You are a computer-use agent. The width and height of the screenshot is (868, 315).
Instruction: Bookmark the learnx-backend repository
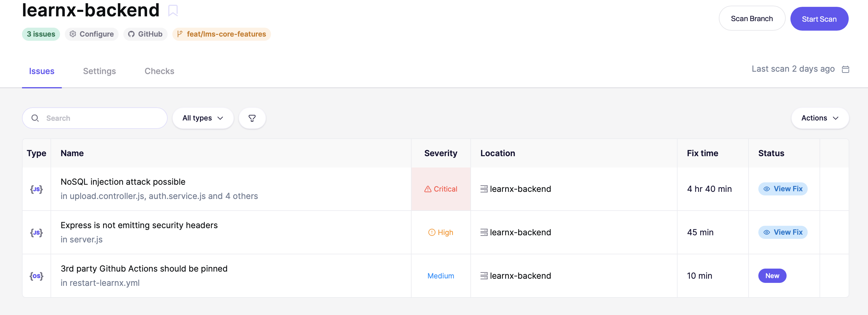(x=173, y=10)
